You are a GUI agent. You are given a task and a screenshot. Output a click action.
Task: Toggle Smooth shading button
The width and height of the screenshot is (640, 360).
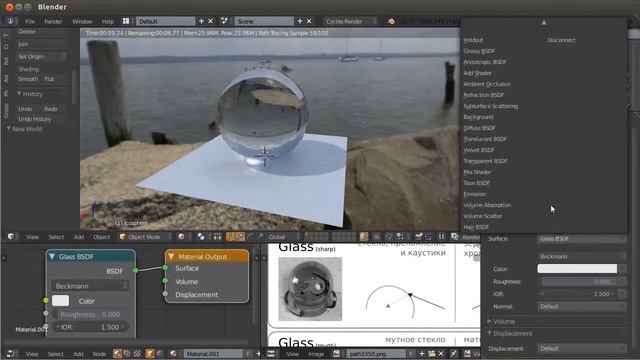tap(28, 79)
